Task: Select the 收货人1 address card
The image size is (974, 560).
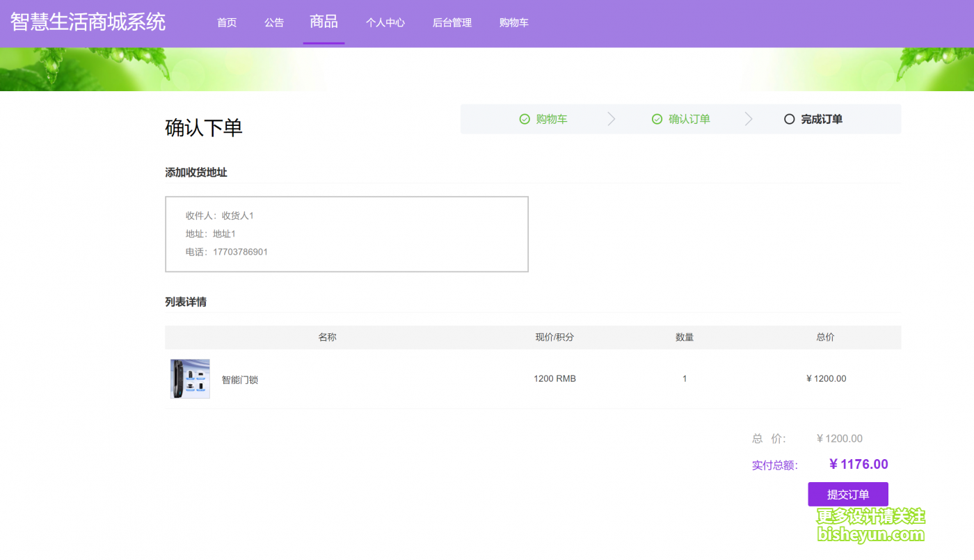Action: click(x=346, y=234)
